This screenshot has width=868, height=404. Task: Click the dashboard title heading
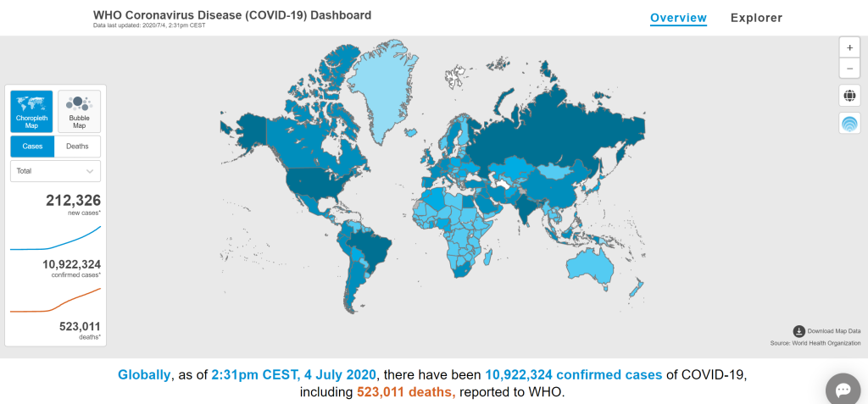232,15
